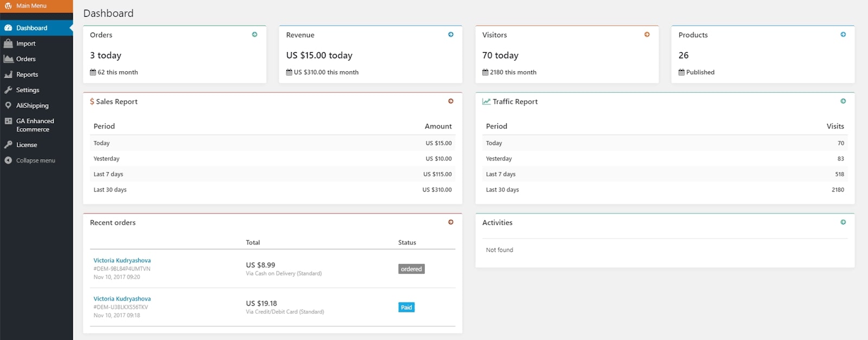The height and width of the screenshot is (340, 868).
Task: Open the Reports section
Action: click(x=27, y=74)
